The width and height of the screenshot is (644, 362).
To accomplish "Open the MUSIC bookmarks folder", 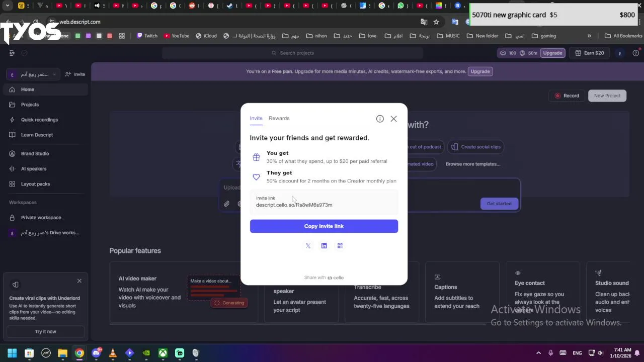I will [x=448, y=36].
